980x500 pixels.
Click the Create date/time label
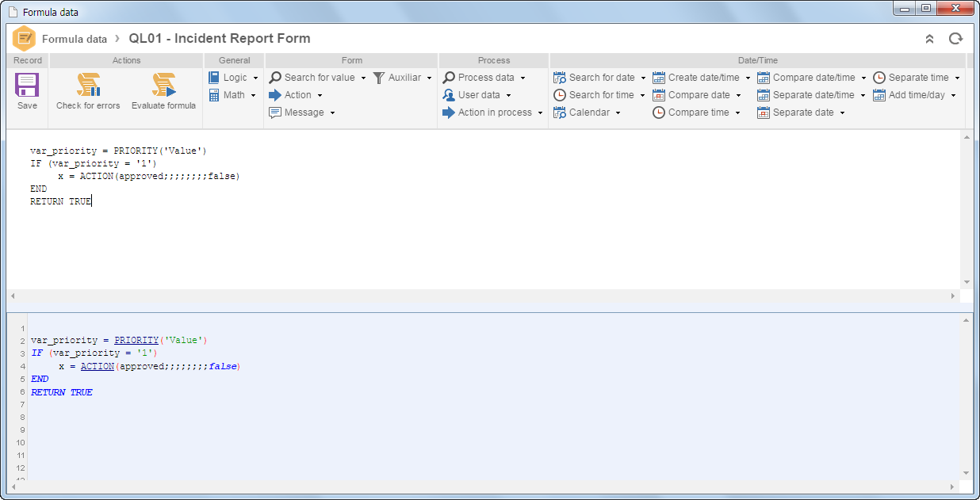point(704,78)
